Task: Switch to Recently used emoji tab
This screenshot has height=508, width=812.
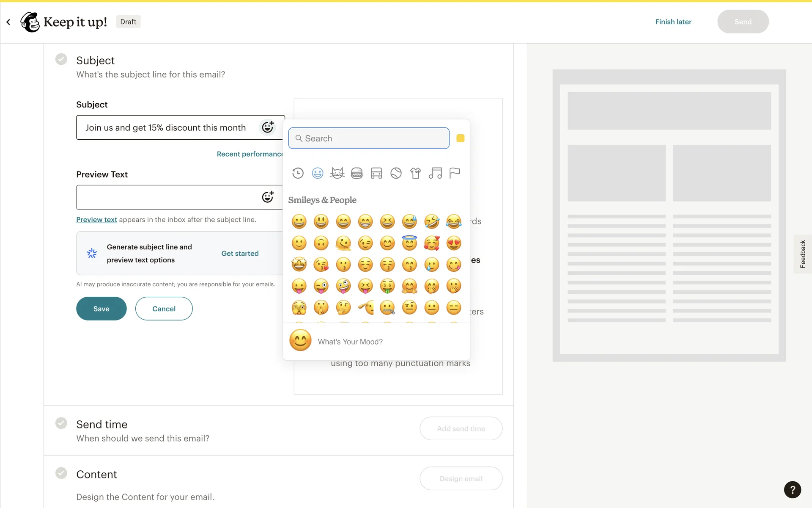Action: (298, 173)
